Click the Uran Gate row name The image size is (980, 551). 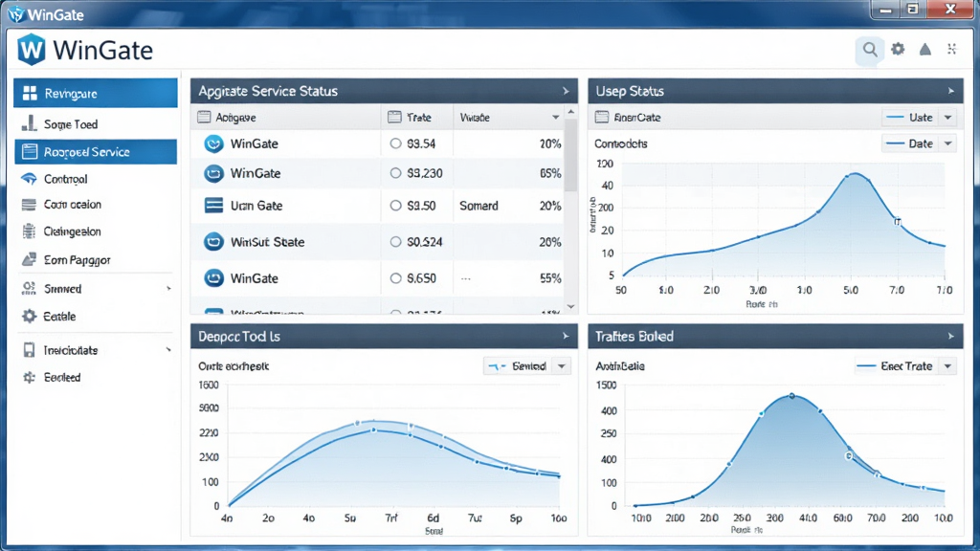coord(256,206)
